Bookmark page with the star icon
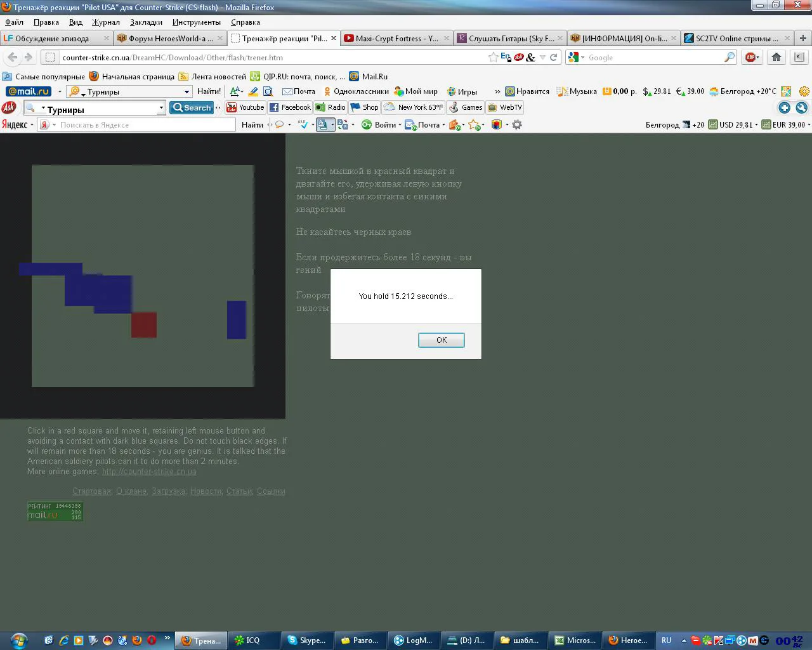Screen dimensions: 812x650 pos(493,57)
